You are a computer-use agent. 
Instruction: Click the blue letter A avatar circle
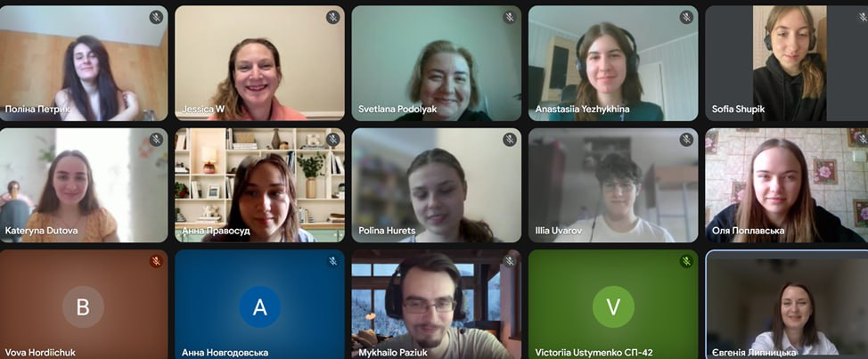click(259, 307)
